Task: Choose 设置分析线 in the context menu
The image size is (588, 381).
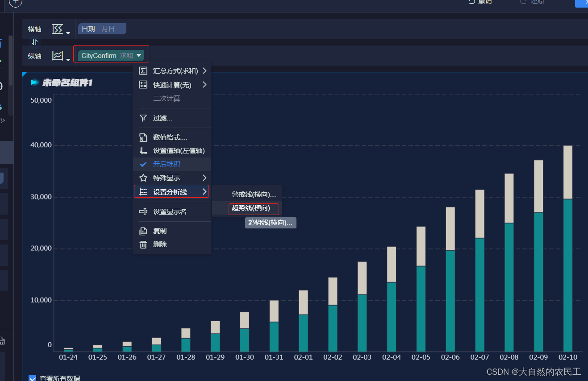Action: point(171,192)
